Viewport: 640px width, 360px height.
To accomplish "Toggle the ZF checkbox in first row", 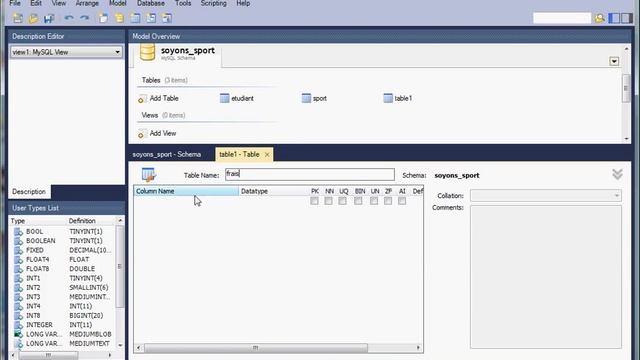I will pos(388,201).
